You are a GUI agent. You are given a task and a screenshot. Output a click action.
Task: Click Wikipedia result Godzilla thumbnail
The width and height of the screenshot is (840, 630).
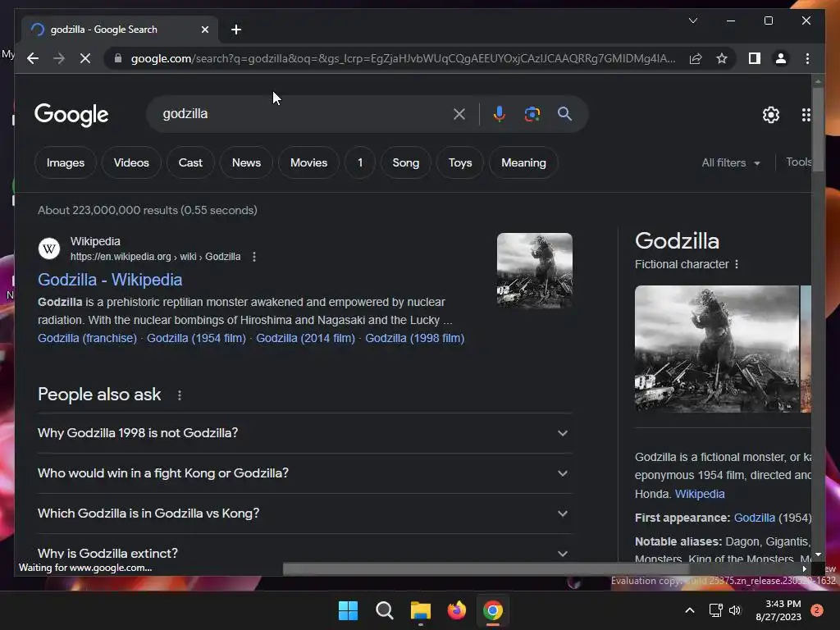(x=535, y=271)
